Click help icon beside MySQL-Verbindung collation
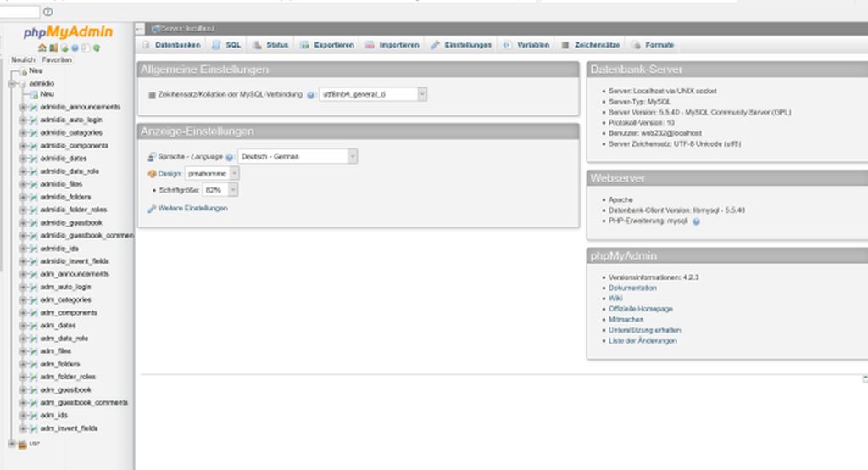 pos(310,95)
